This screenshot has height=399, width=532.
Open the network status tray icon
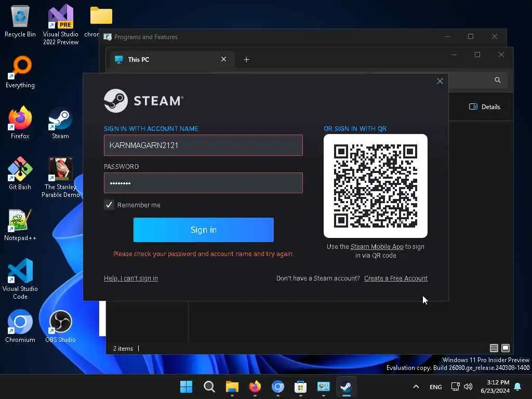tap(455, 387)
